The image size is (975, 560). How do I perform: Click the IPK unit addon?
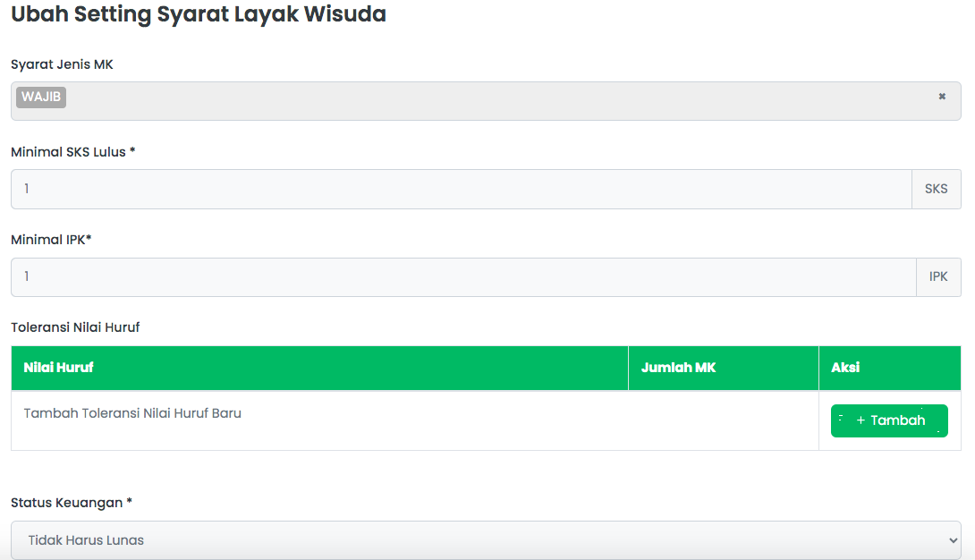938,277
